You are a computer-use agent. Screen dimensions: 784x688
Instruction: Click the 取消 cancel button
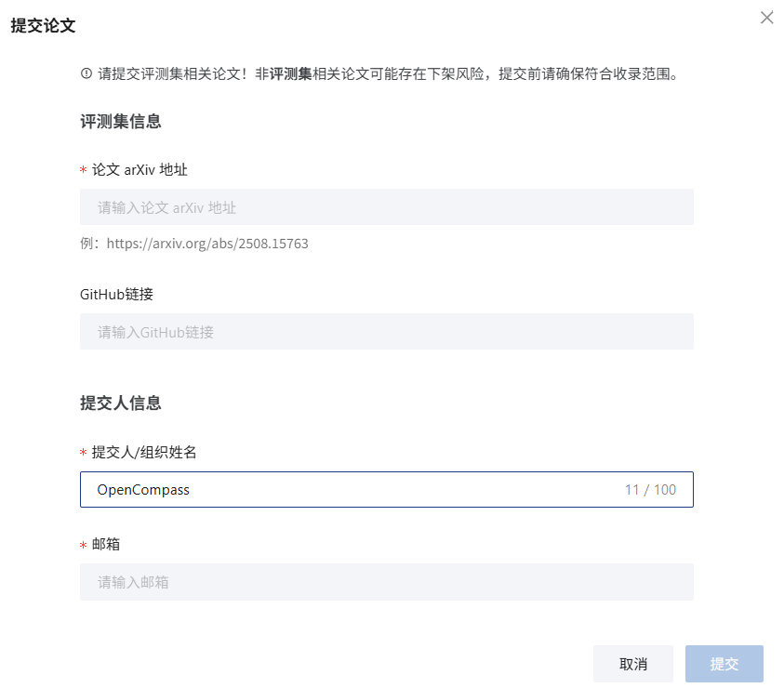(632, 663)
